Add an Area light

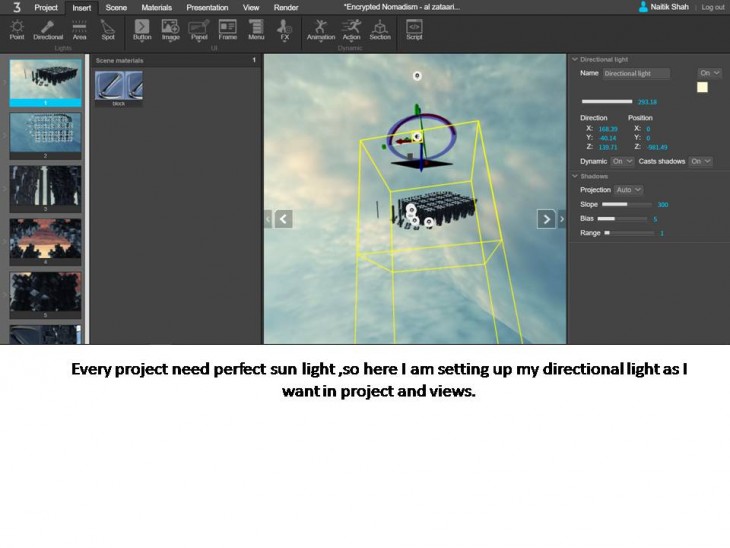click(79, 28)
